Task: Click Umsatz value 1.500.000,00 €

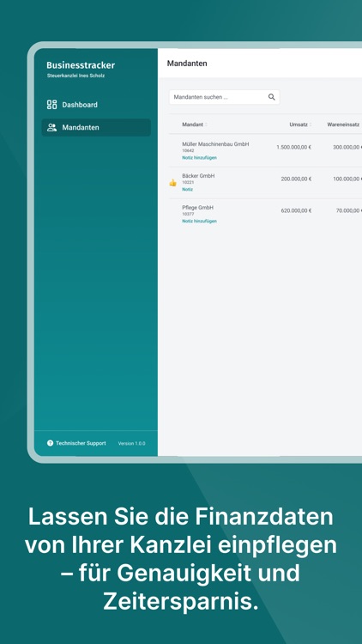Action: [x=294, y=147]
